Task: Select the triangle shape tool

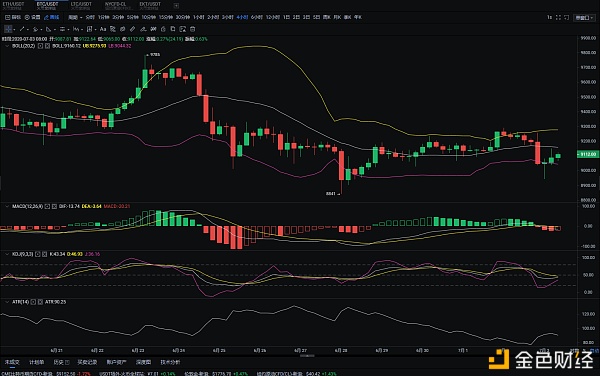Action: [x=48, y=29]
